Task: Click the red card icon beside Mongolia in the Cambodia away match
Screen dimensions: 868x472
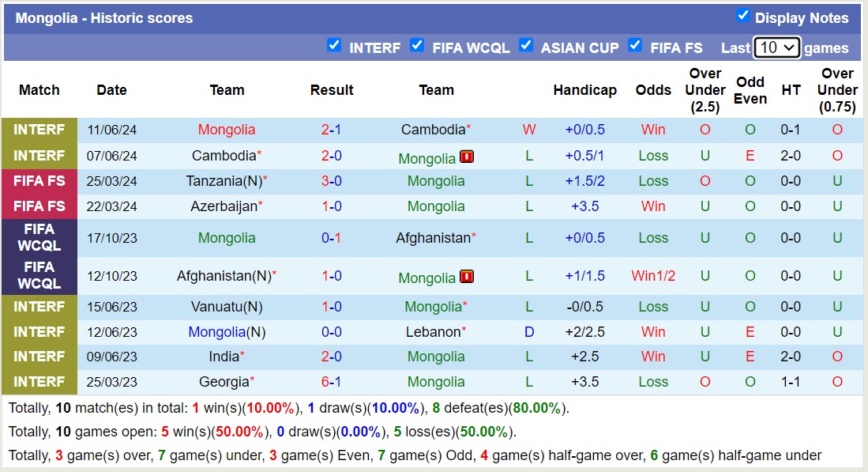Action: pyautogui.click(x=467, y=157)
